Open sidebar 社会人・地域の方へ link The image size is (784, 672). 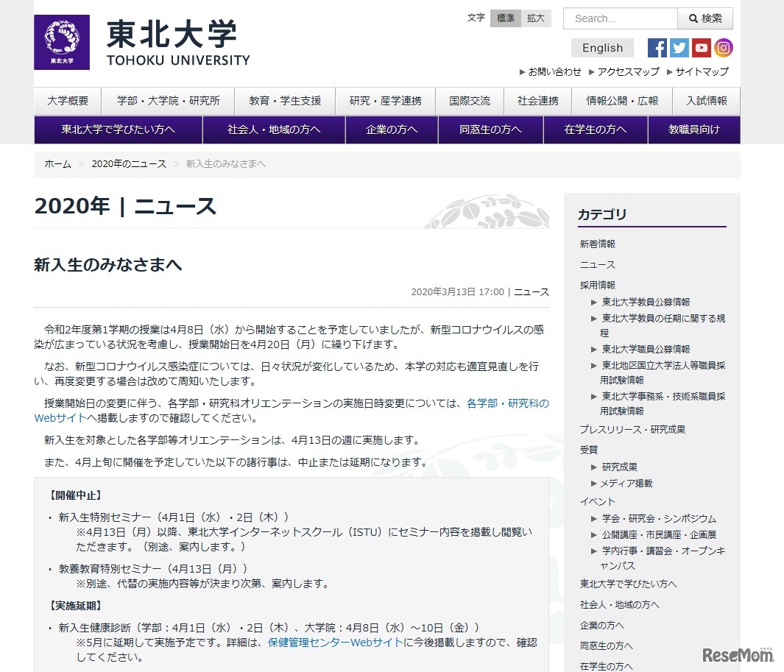coord(620,605)
